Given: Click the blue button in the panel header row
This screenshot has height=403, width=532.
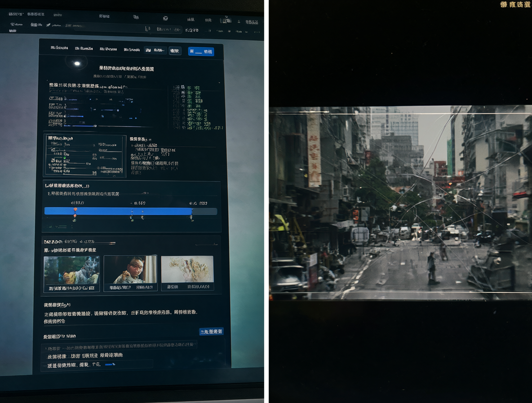Looking at the screenshot, I should (201, 52).
